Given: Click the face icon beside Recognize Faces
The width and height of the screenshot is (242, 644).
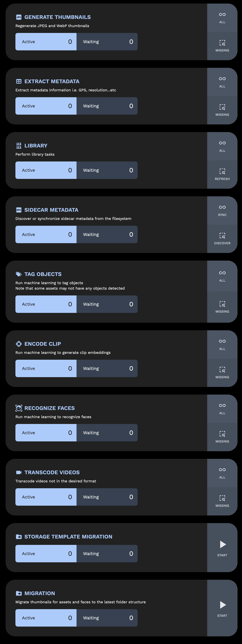Looking at the screenshot, I should coord(19,408).
